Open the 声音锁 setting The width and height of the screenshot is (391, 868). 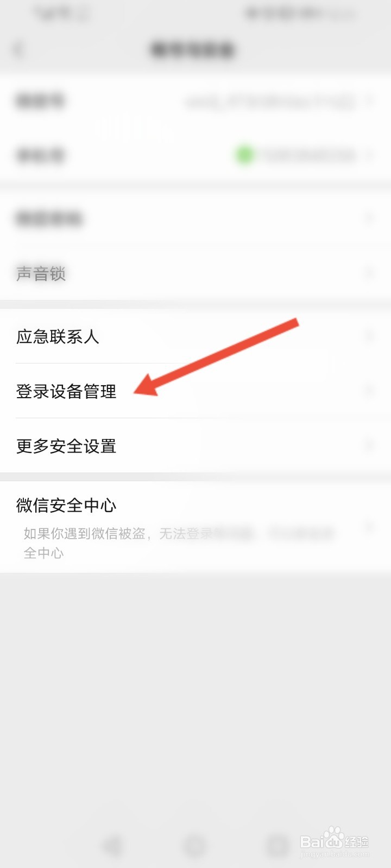(x=195, y=273)
